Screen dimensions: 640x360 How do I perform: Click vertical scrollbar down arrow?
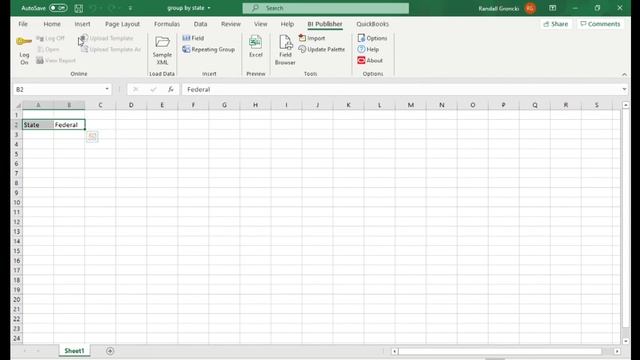point(626,341)
